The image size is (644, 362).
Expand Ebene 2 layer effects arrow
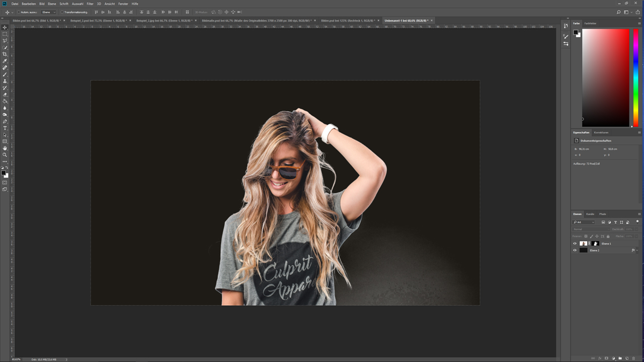click(x=637, y=250)
